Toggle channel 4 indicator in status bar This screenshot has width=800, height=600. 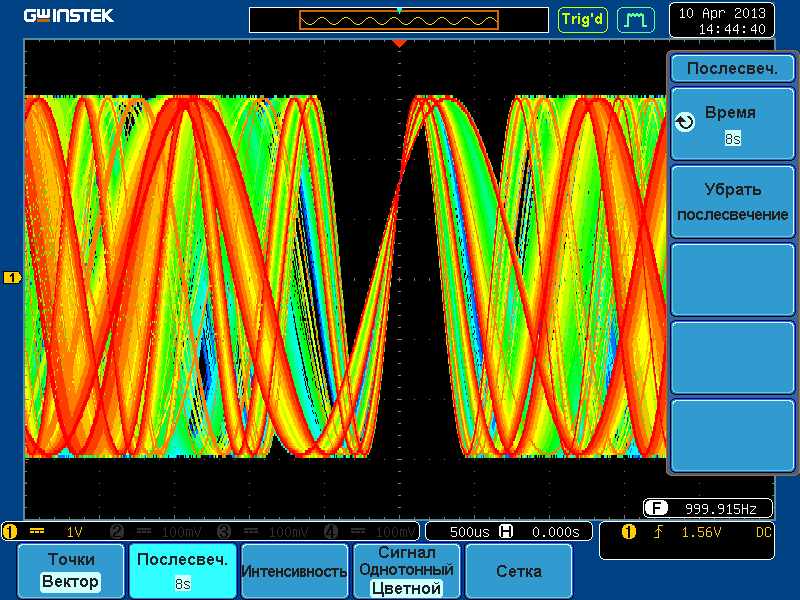click(332, 532)
